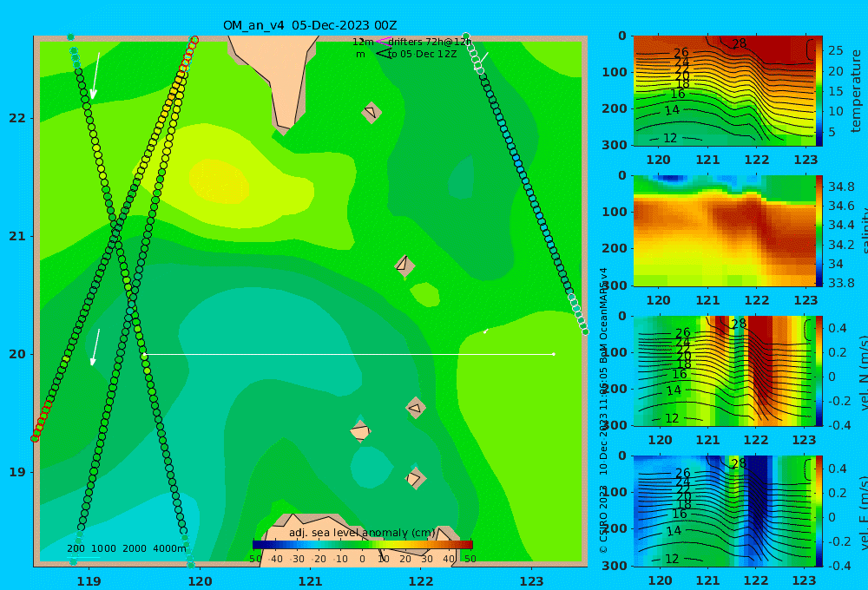
Task: Click latitude label '19' on the map axis
Action: tap(17, 472)
